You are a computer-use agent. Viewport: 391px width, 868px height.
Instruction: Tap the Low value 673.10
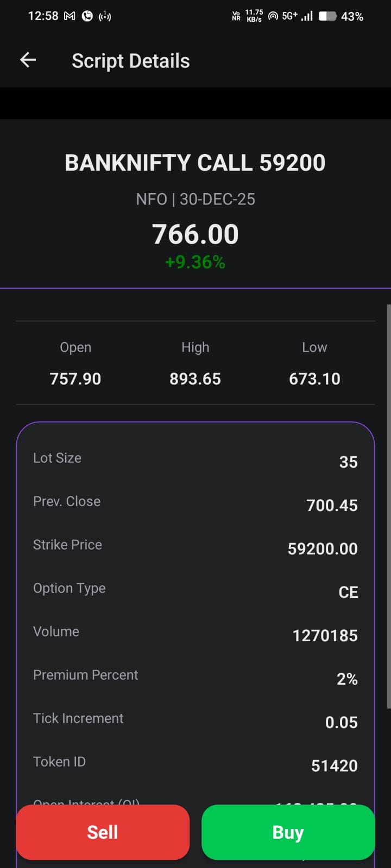[314, 379]
